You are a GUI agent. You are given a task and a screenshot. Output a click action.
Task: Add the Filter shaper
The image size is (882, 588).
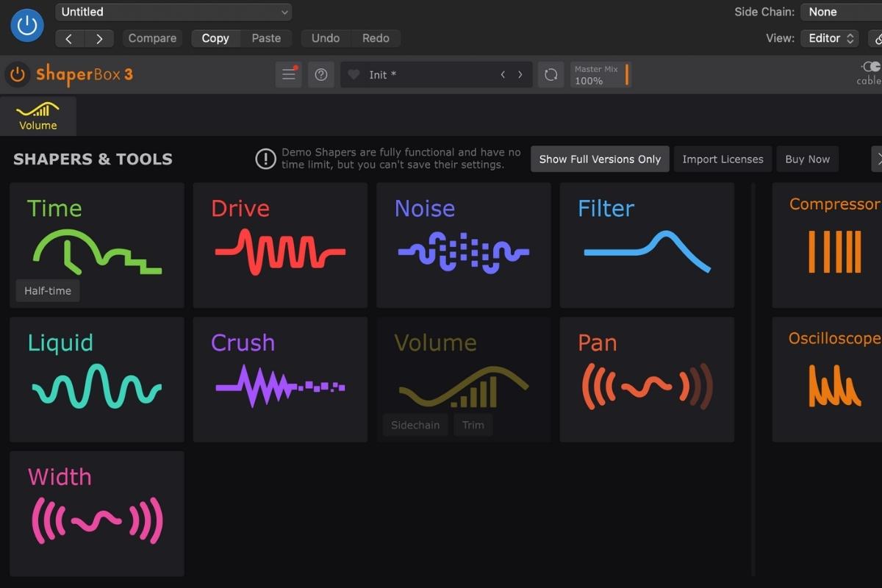click(x=647, y=245)
